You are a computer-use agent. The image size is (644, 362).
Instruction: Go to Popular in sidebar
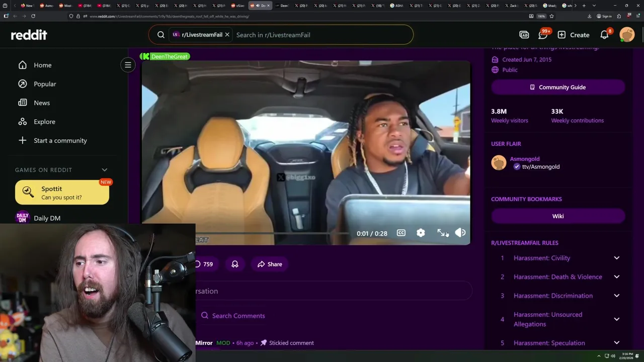(x=45, y=84)
